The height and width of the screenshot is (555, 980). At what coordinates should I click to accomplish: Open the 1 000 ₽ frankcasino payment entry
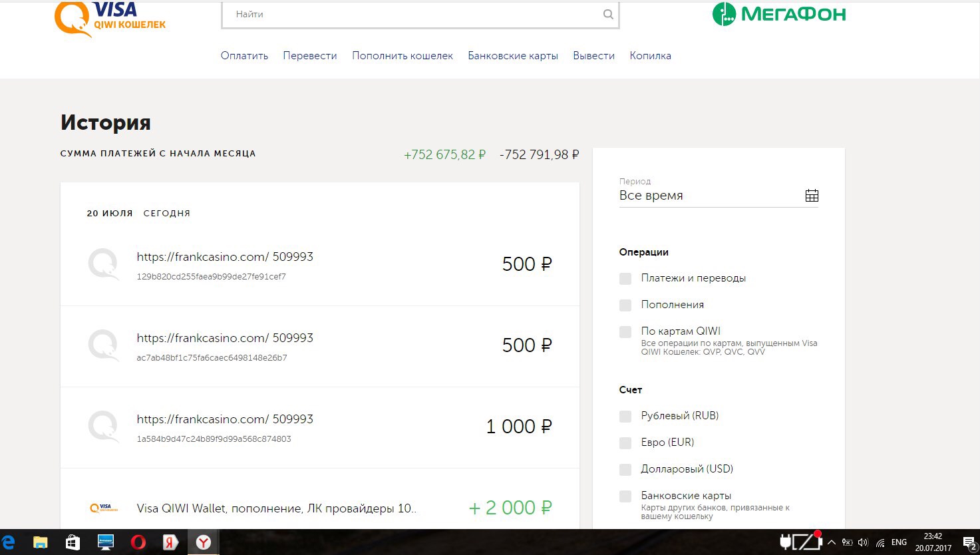319,427
